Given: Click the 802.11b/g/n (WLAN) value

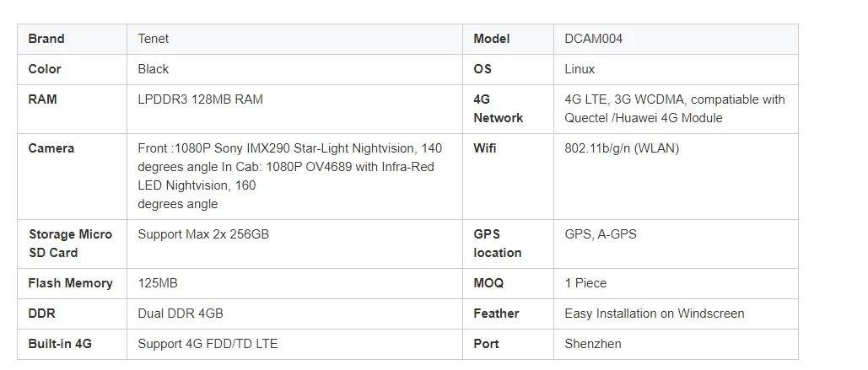Looking at the screenshot, I should [622, 148].
